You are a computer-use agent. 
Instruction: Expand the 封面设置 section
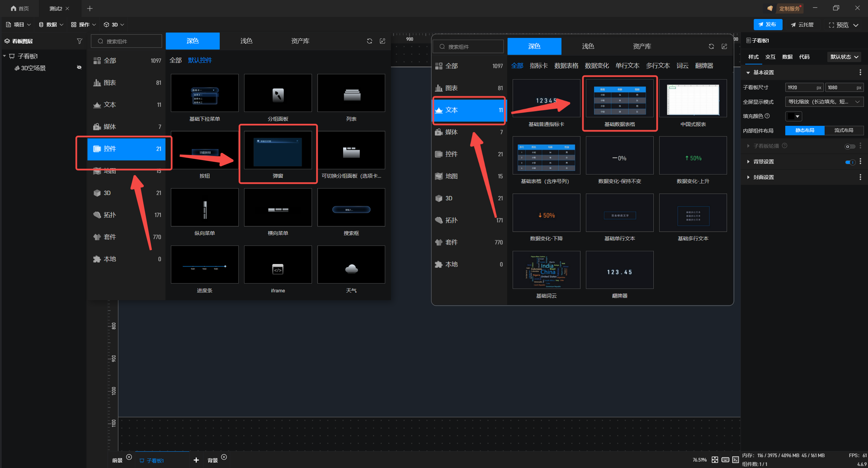(764, 177)
